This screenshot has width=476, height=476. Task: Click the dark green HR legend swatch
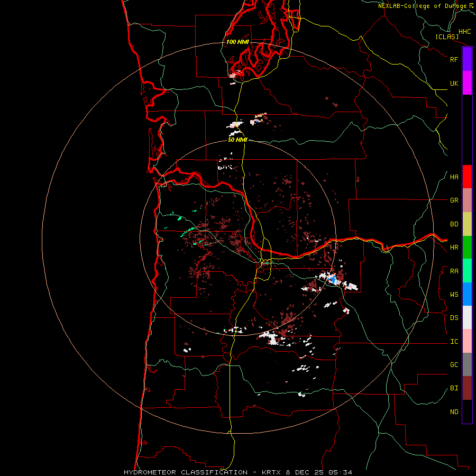click(x=467, y=248)
